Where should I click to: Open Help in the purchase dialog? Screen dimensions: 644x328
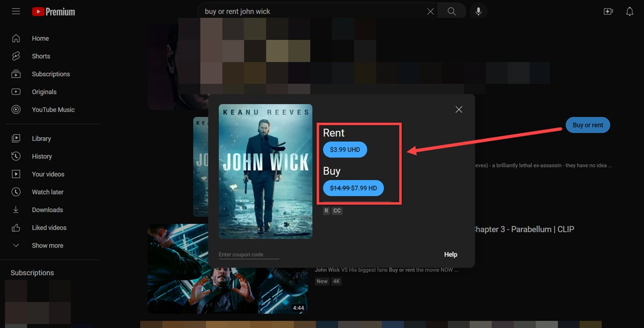[451, 254]
